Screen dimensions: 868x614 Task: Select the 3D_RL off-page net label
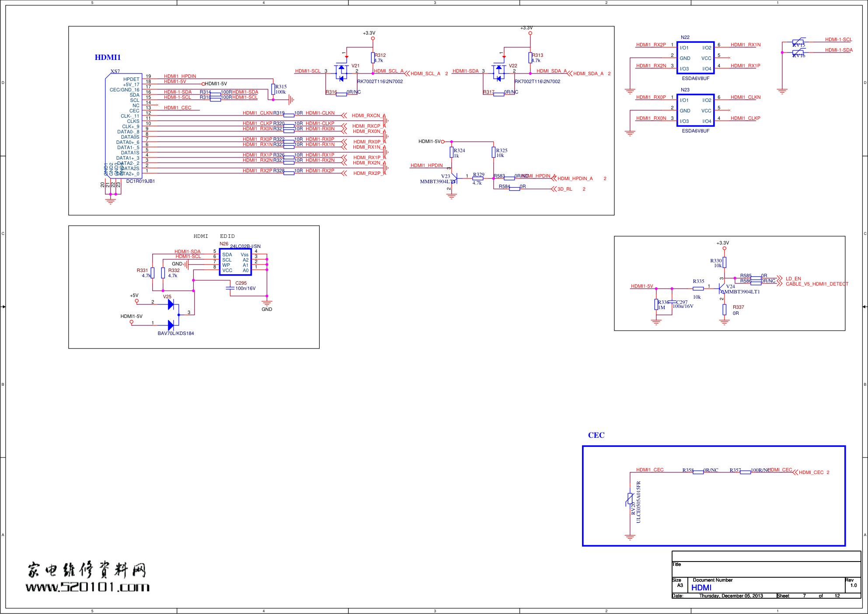tap(565, 189)
